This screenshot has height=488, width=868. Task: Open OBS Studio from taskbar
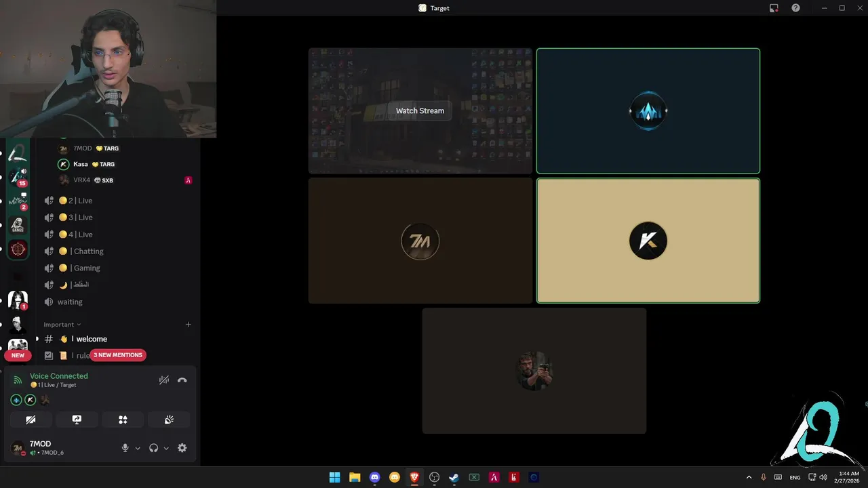pos(434,477)
